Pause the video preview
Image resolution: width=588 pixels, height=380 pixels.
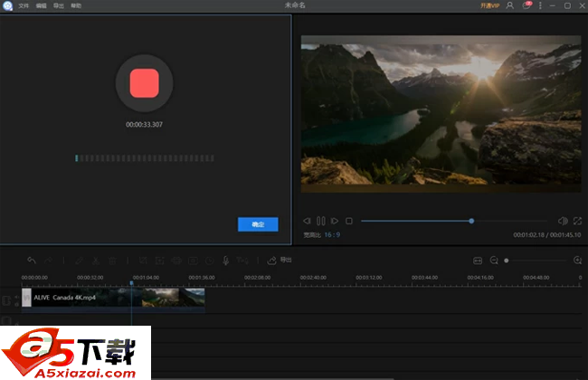[x=321, y=221]
